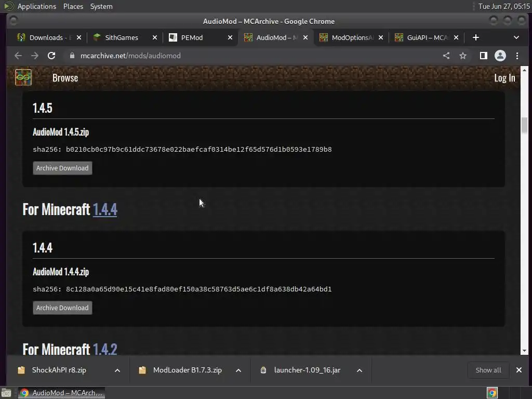Click the sha256 hash starting 8c128a0a
This screenshot has width=532, height=399.
click(x=199, y=289)
